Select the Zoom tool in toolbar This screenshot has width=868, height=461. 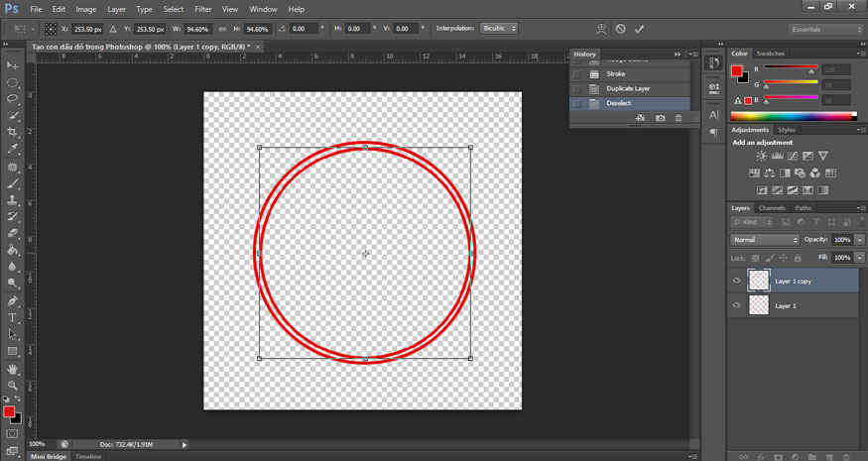pyautogui.click(x=12, y=386)
